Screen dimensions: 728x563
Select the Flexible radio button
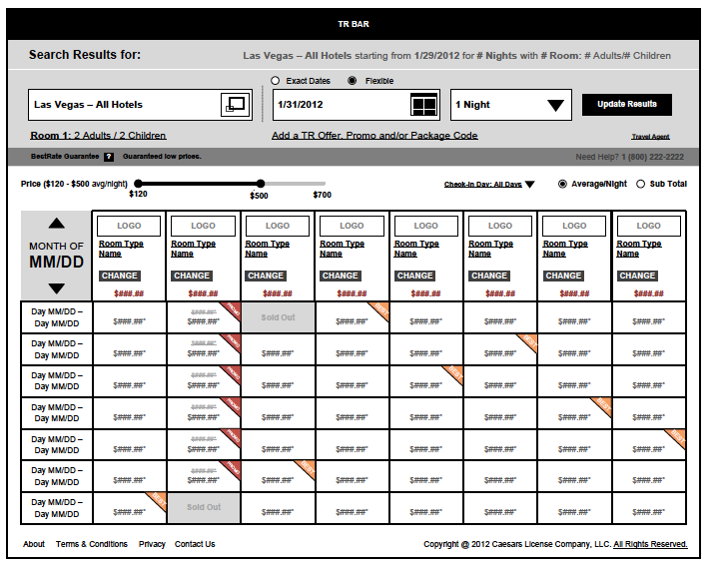353,81
